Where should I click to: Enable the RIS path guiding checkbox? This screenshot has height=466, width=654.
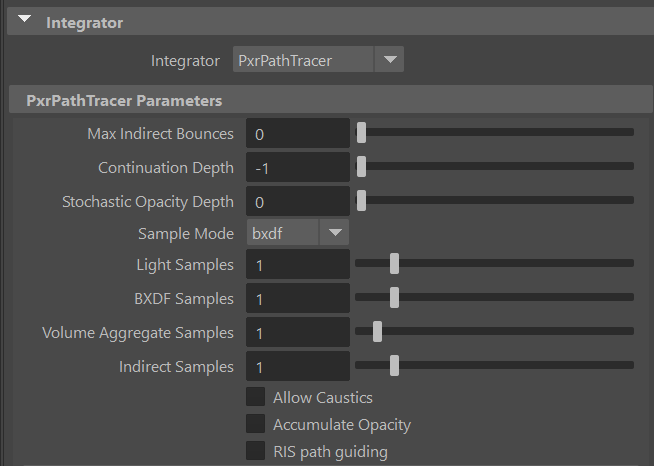[x=256, y=451]
